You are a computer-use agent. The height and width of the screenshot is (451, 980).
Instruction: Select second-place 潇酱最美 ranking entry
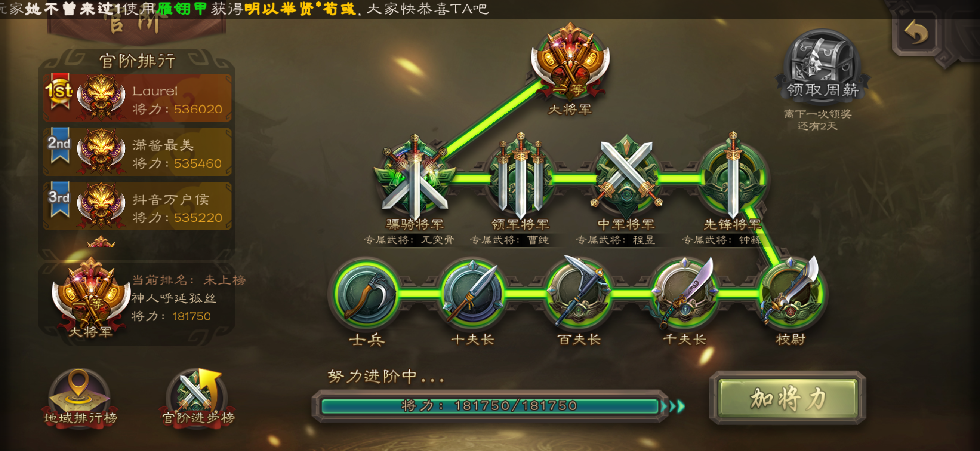tap(137, 152)
